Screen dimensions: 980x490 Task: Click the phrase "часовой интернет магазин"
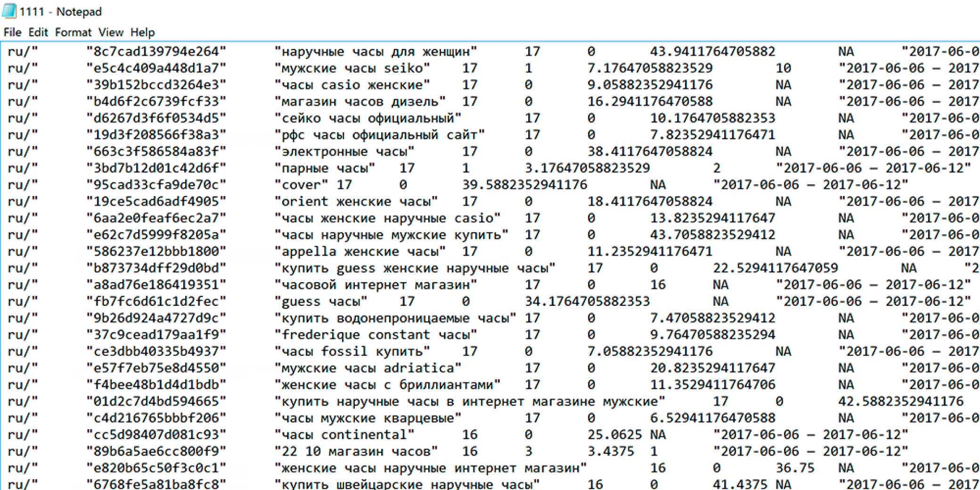tap(376, 285)
